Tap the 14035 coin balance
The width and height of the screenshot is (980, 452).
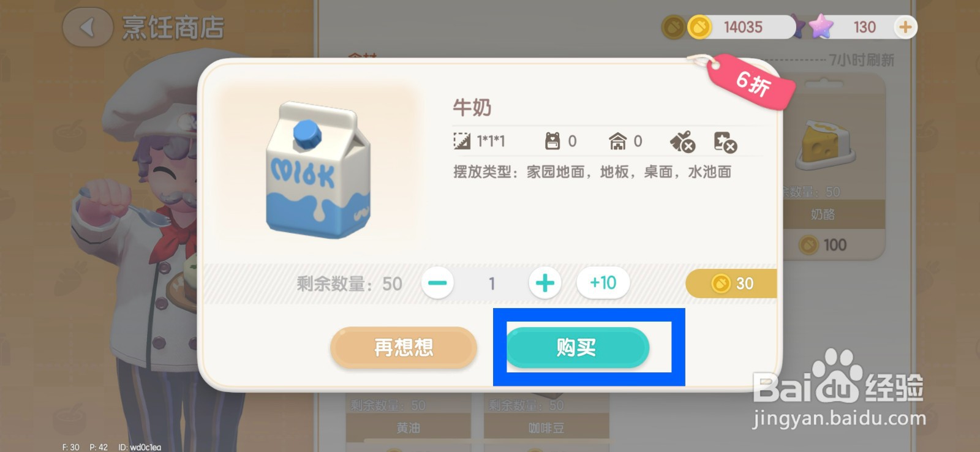point(743,27)
